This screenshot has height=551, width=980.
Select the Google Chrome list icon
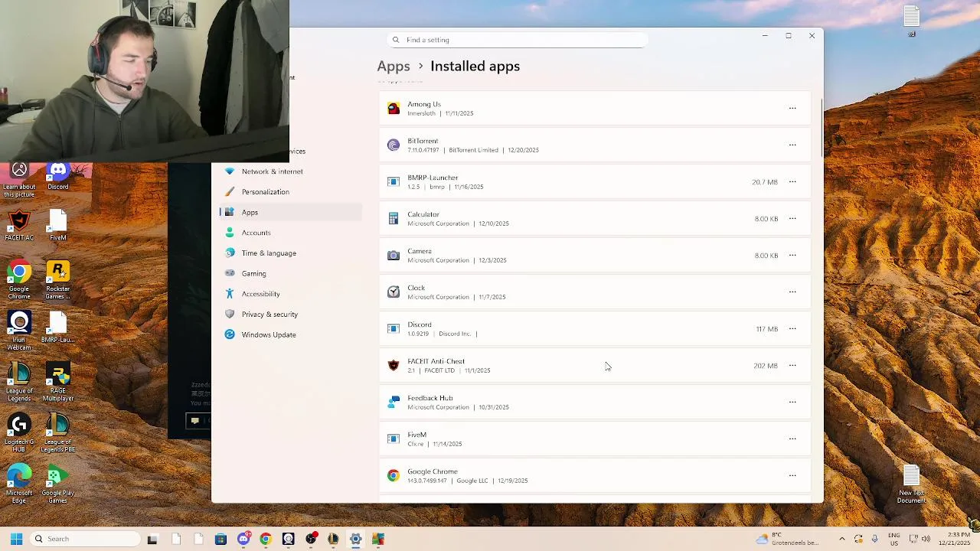394,476
